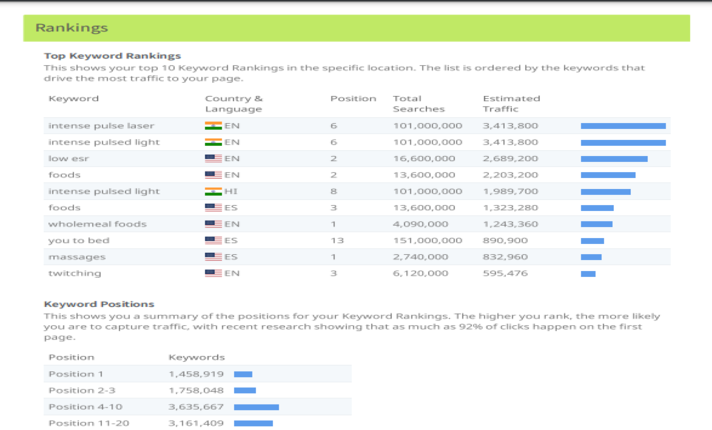Click traffic bar for intense pulse laser

coord(623,126)
